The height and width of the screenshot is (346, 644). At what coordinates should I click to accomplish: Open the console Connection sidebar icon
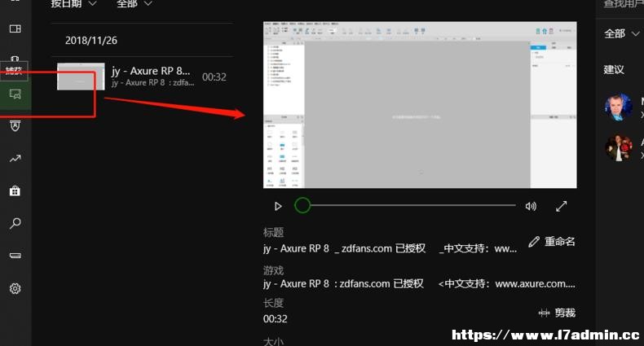15,256
